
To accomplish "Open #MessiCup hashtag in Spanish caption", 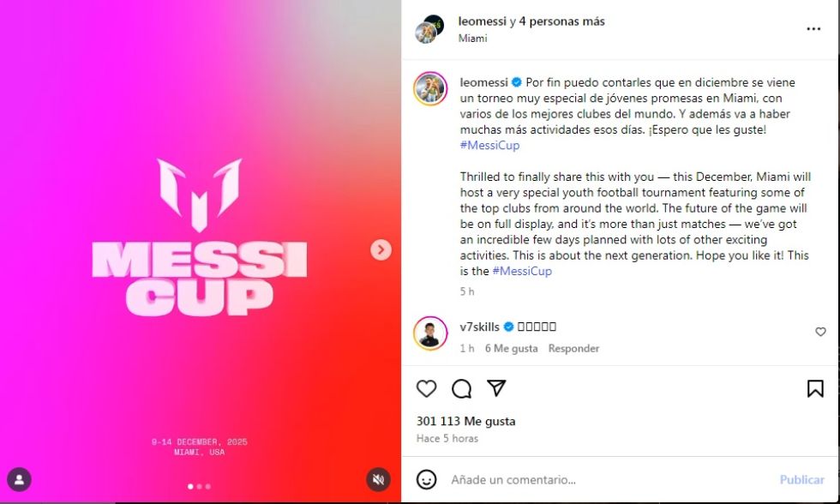I will click(489, 145).
